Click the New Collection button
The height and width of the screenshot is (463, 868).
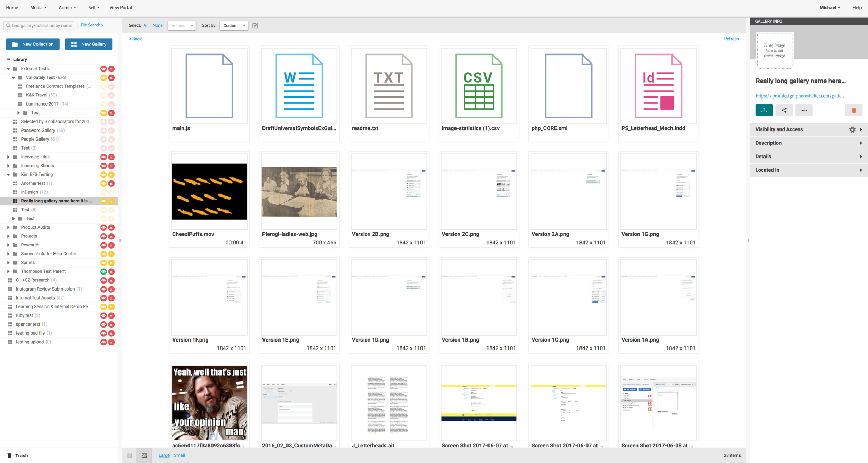click(x=33, y=44)
